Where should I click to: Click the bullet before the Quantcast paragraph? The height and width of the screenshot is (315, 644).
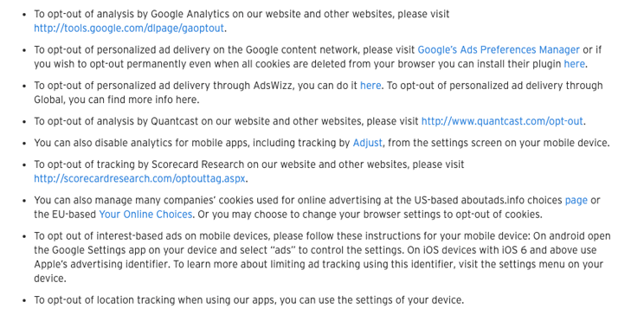(x=24, y=122)
